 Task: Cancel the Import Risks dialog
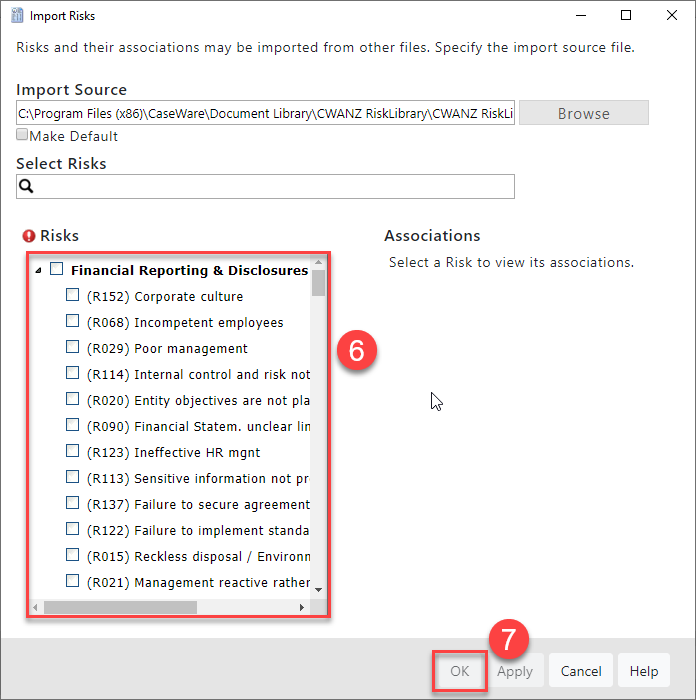tap(581, 671)
